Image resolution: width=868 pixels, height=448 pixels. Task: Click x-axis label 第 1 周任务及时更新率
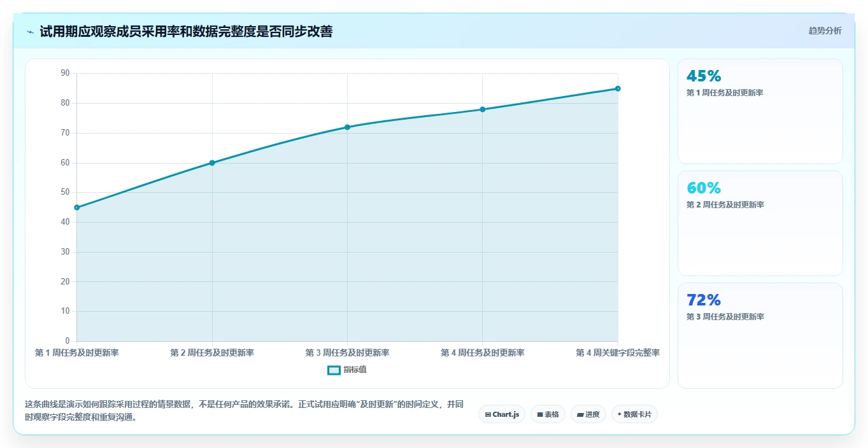click(x=77, y=353)
